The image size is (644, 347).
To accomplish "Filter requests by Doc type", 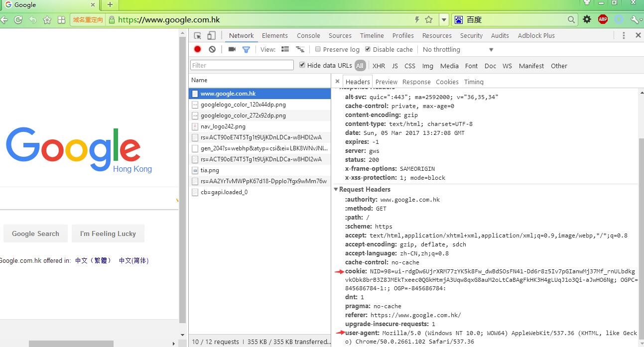I will (x=490, y=66).
